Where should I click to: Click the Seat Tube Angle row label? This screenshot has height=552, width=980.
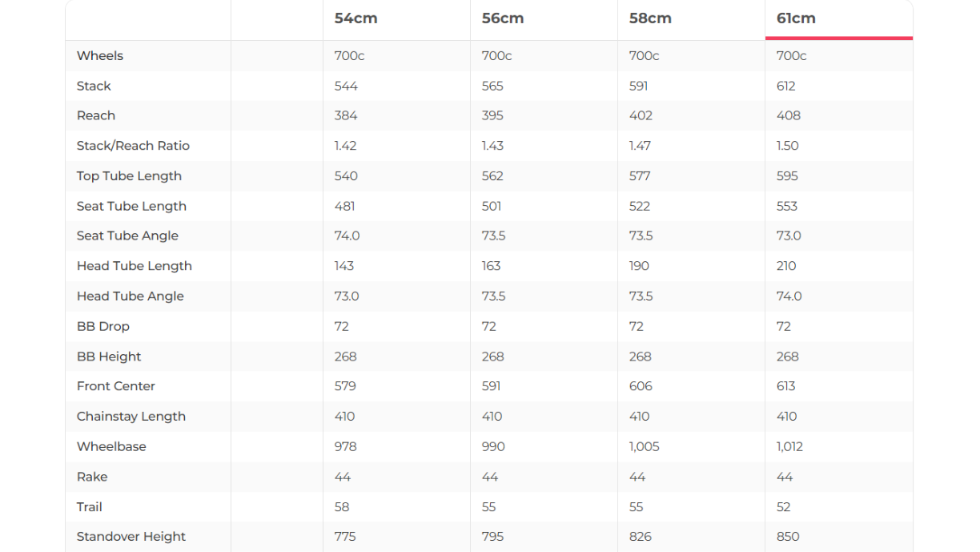pyautogui.click(x=127, y=236)
